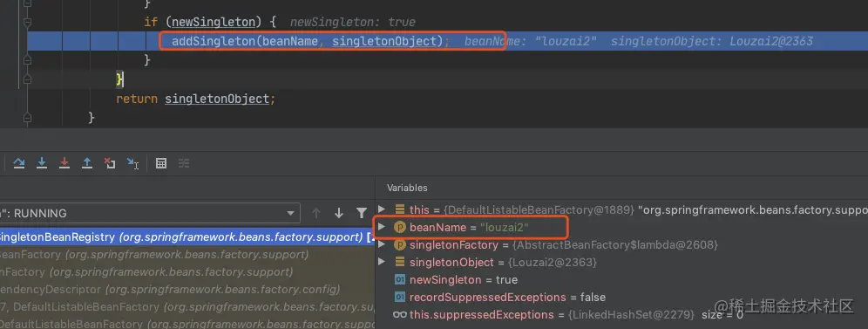
Task: Select the beanName = "louzai2" row
Action: point(621,227)
